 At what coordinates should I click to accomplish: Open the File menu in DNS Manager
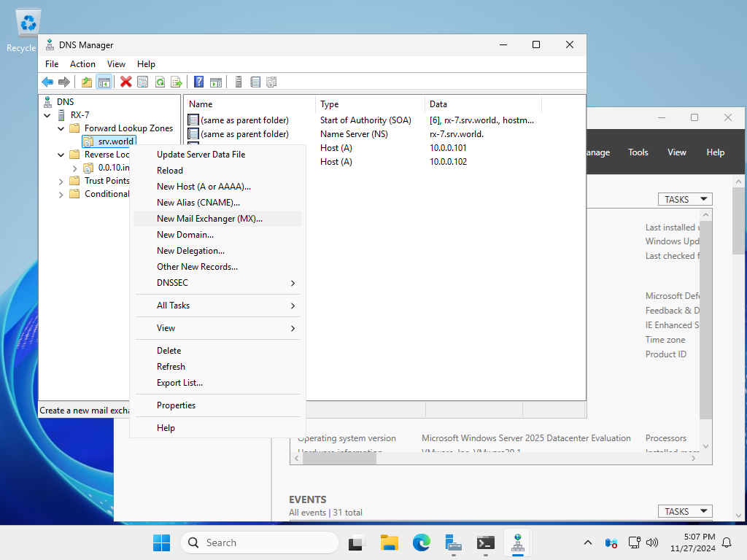click(x=52, y=64)
